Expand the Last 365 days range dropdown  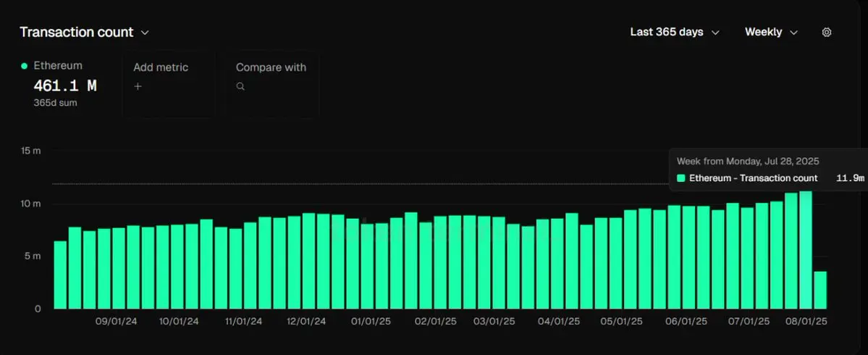[675, 32]
